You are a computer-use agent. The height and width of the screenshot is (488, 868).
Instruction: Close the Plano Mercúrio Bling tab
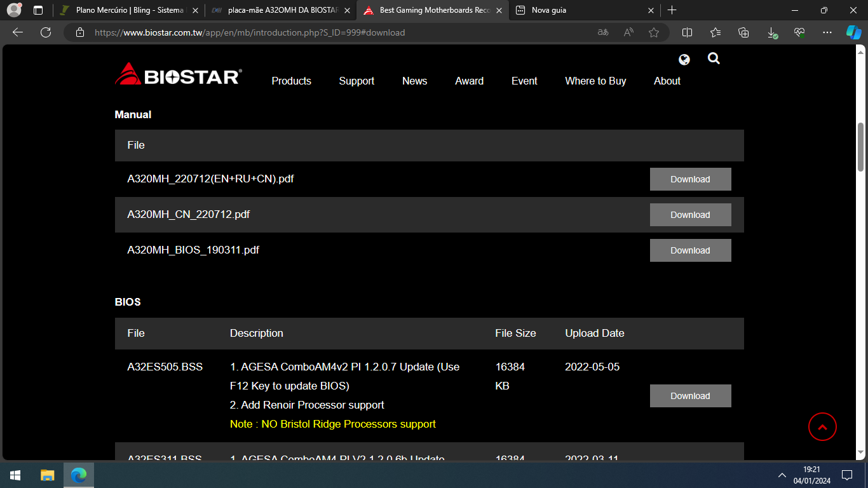195,10
